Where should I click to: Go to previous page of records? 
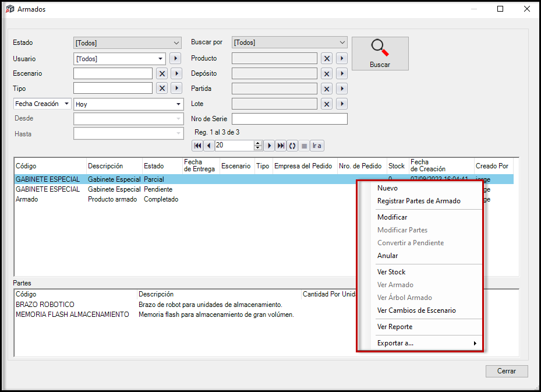click(208, 146)
